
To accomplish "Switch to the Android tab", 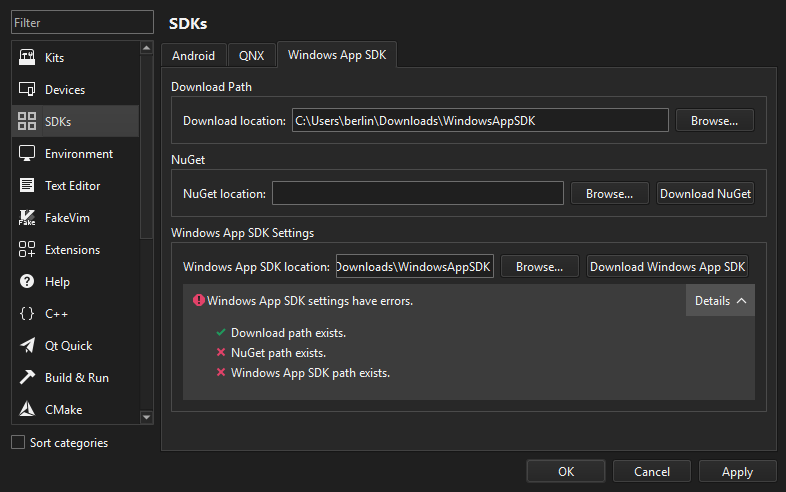I will pos(193,56).
